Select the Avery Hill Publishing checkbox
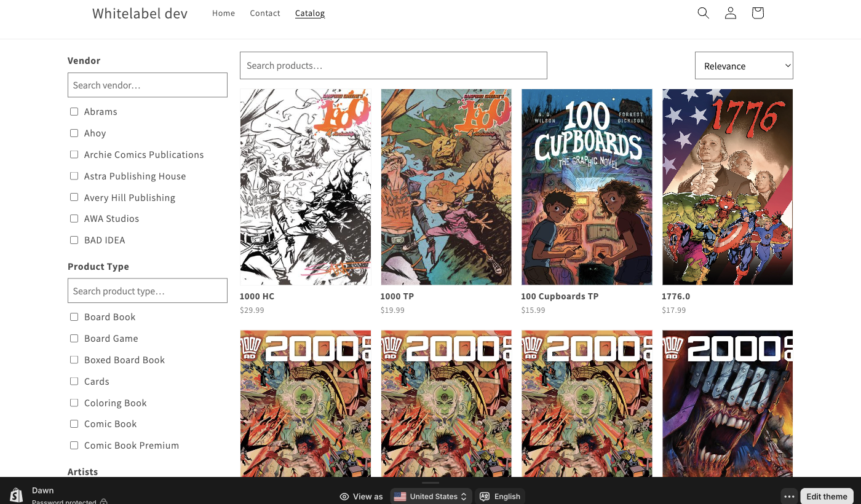This screenshot has height=504, width=861. (74, 197)
